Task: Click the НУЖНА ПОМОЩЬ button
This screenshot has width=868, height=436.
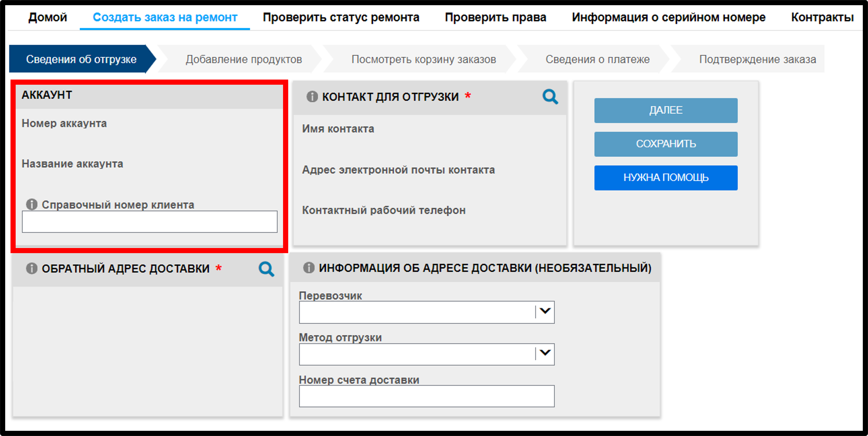Action: [666, 178]
